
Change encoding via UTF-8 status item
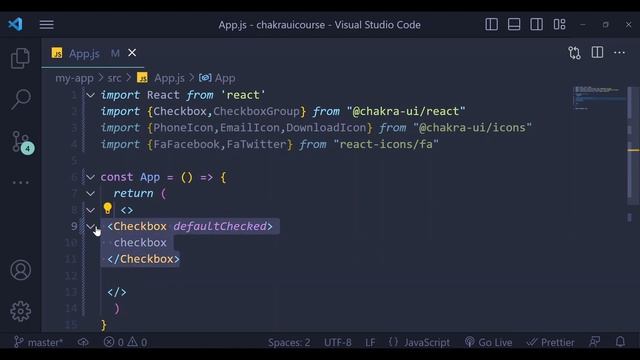tap(338, 342)
